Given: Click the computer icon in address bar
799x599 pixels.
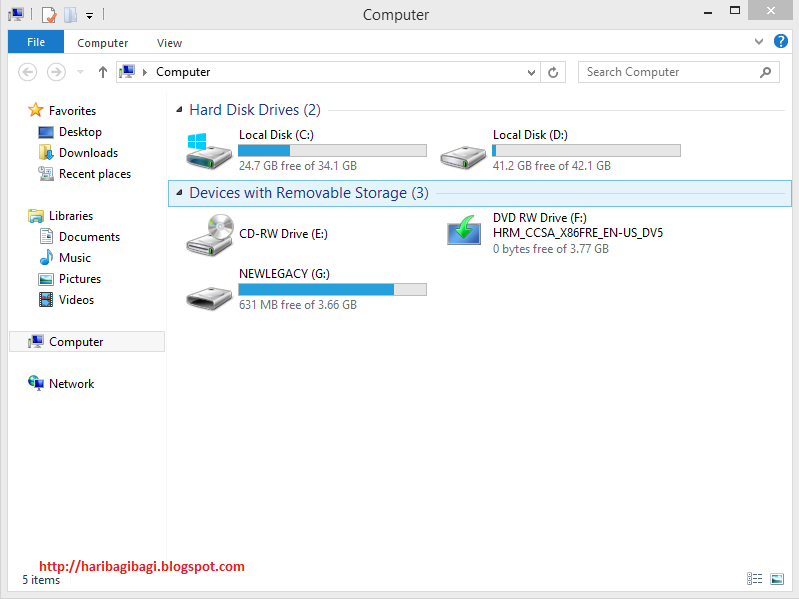Looking at the screenshot, I should [127, 72].
